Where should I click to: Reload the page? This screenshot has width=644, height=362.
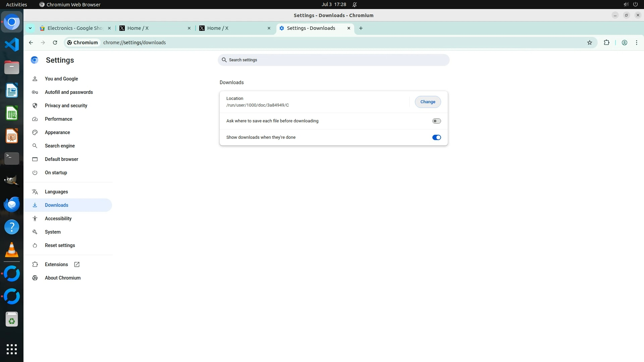point(55,43)
